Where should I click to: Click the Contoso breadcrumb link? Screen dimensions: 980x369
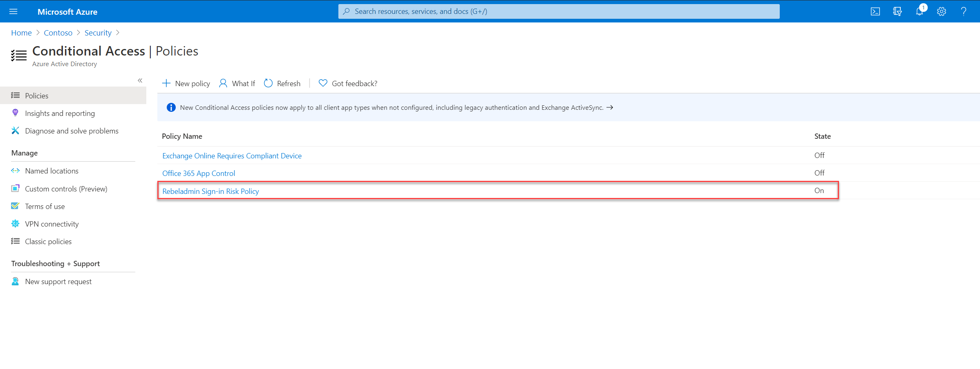58,33
